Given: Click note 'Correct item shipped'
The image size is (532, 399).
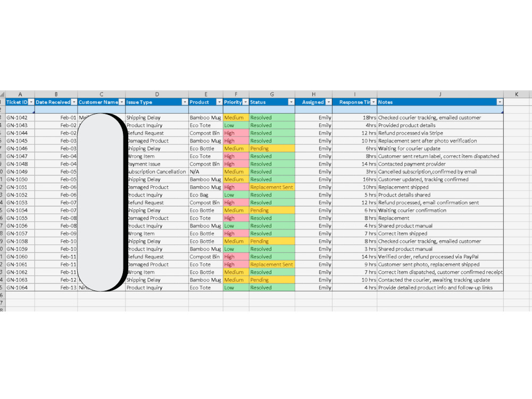Looking at the screenshot, I should coord(403,234).
